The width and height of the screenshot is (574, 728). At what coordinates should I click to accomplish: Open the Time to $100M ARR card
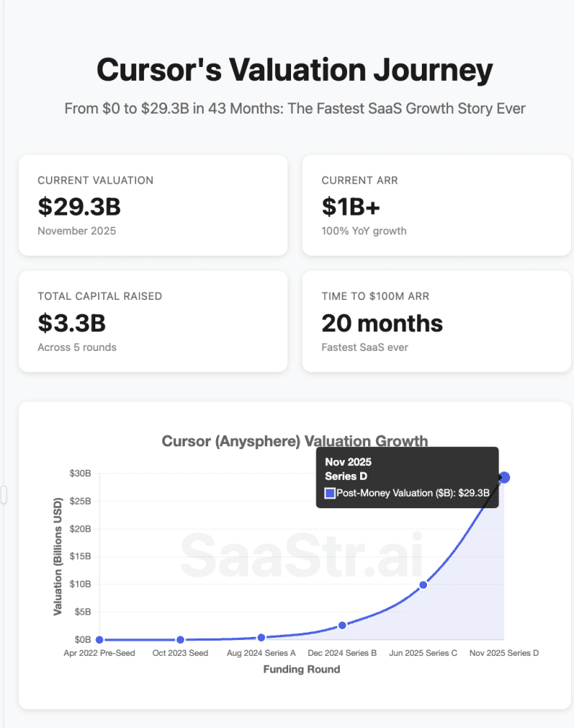[437, 321]
